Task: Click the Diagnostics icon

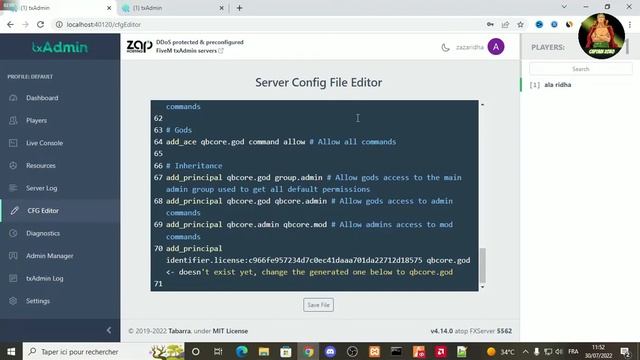Action: pos(13,233)
